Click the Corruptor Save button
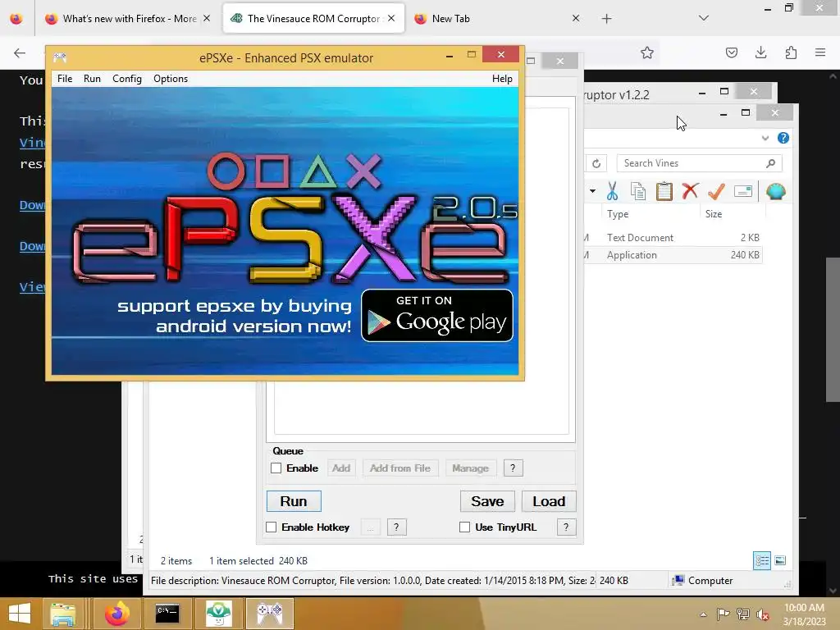This screenshot has width=840, height=630. pyautogui.click(x=487, y=501)
